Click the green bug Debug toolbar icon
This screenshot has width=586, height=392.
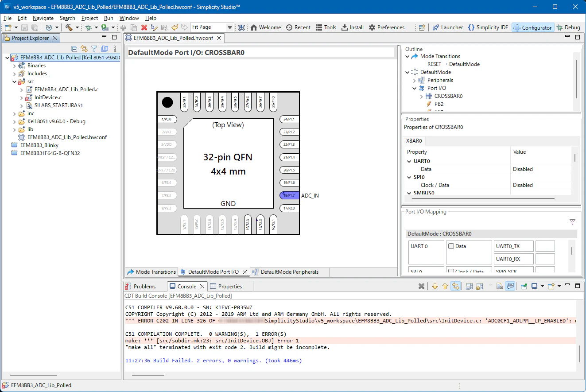(x=89, y=27)
